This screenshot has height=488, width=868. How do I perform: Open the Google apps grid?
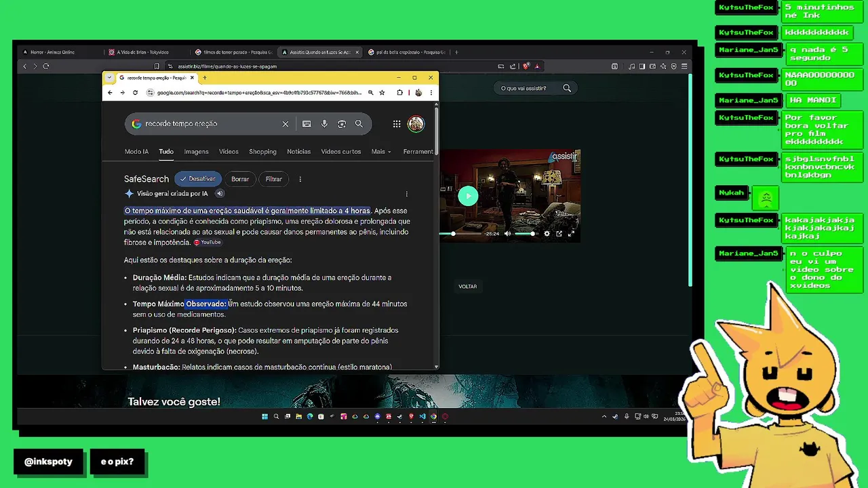[x=397, y=124]
